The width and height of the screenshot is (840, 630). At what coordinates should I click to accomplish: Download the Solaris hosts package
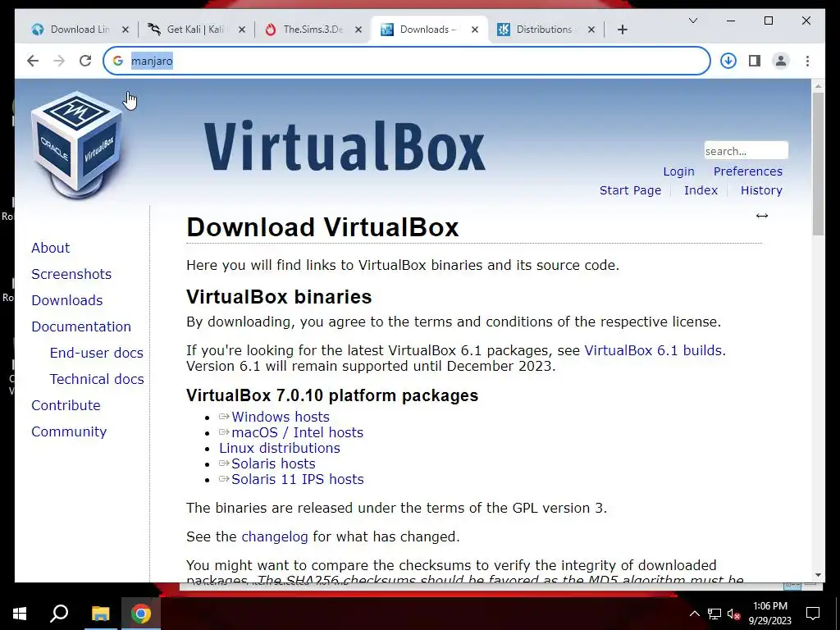coord(273,463)
